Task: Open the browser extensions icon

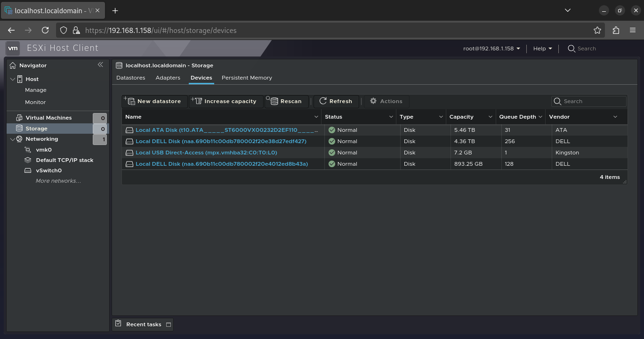Action: [x=616, y=30]
